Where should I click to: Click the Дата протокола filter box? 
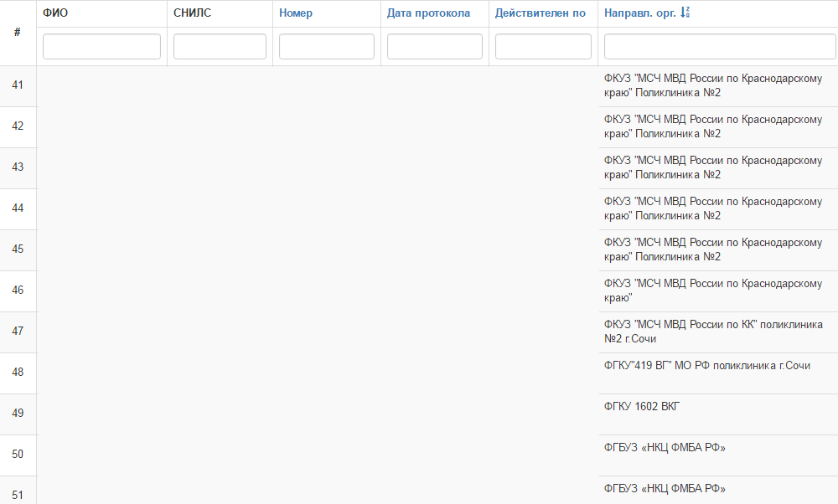point(434,47)
